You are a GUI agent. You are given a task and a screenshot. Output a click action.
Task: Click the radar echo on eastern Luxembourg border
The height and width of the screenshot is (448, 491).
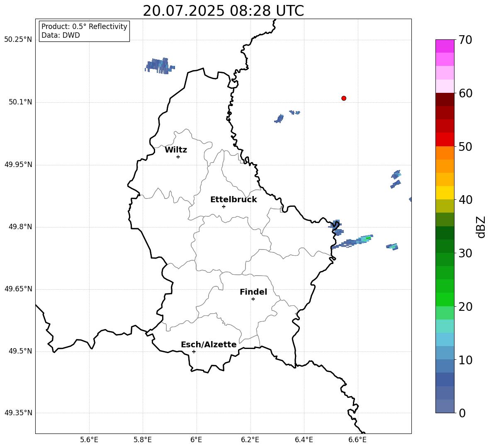click(336, 228)
